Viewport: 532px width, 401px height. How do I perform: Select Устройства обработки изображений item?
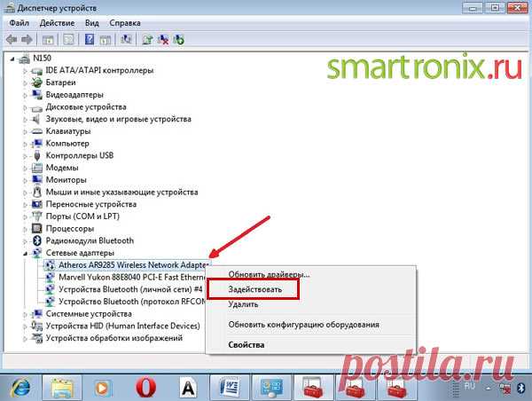pos(114,338)
